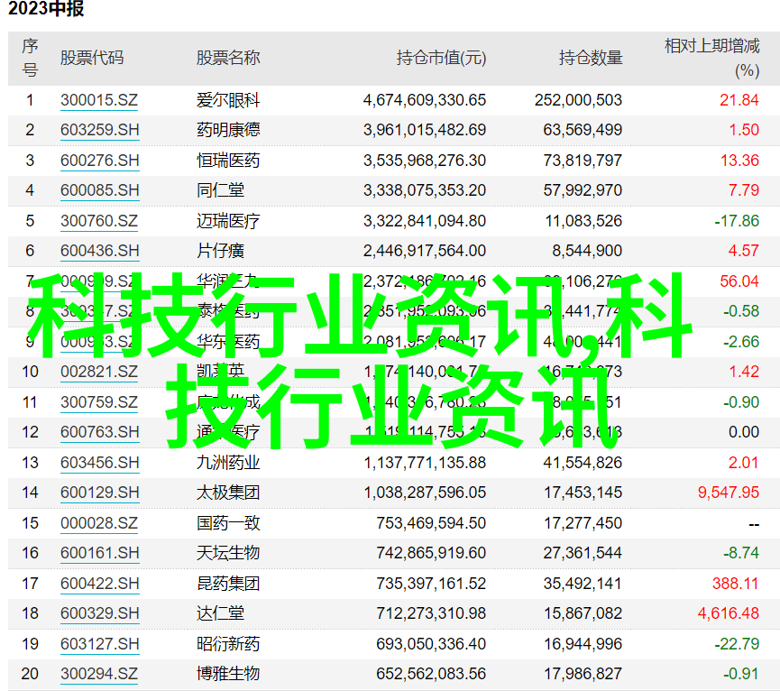Select the 恒瑞医药 name cell
780x700 pixels.
(x=228, y=161)
